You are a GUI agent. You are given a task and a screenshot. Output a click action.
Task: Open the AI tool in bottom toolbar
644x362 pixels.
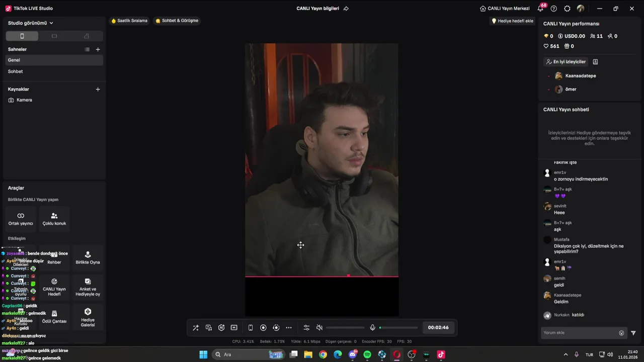(221, 328)
